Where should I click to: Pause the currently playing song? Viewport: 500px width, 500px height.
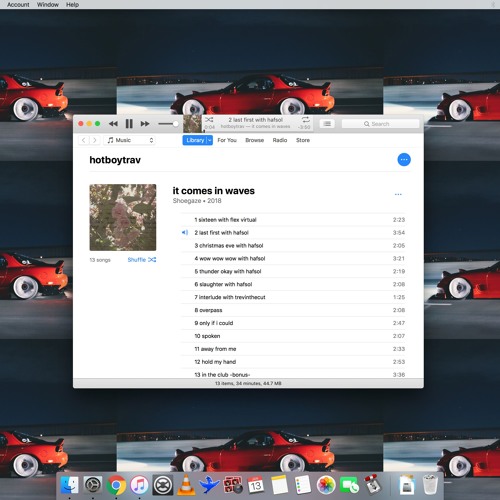(x=129, y=124)
